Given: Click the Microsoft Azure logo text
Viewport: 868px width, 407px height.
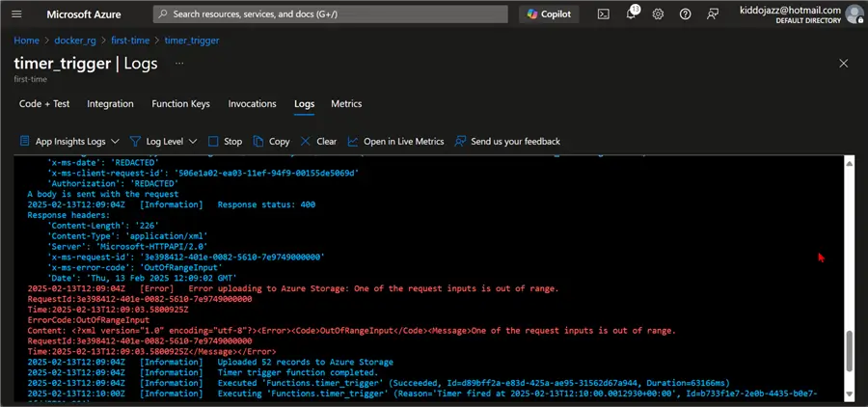Looking at the screenshot, I should coord(83,14).
